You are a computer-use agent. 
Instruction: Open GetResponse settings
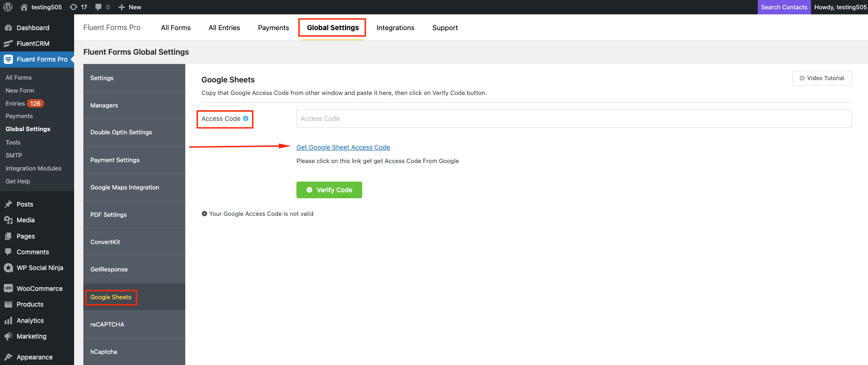(x=134, y=269)
